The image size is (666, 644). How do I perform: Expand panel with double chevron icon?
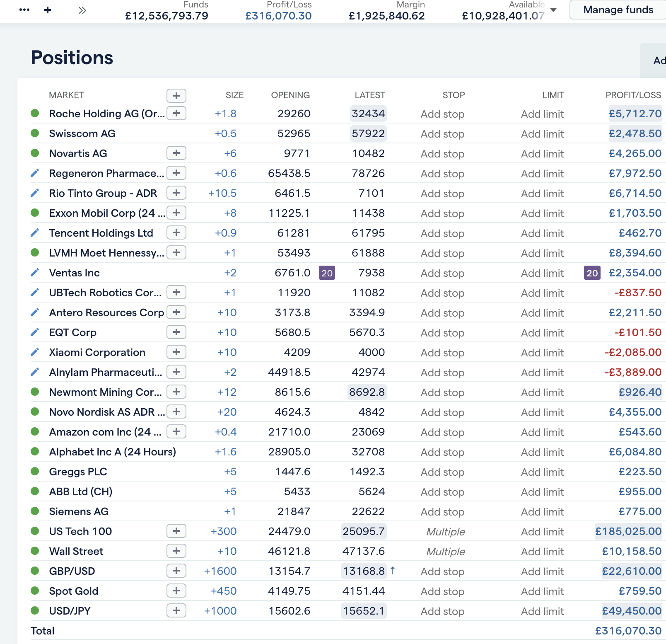pos(82,10)
